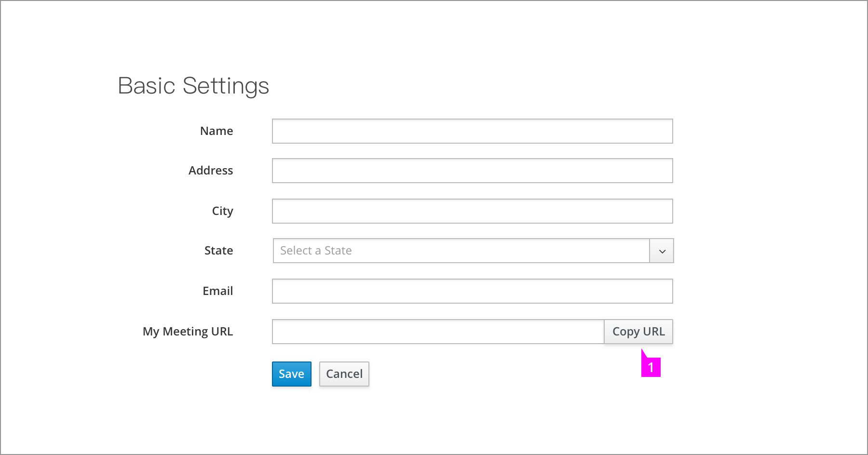The image size is (868, 455).
Task: Click the callout pointer below Copy URL
Action: [x=644, y=354]
